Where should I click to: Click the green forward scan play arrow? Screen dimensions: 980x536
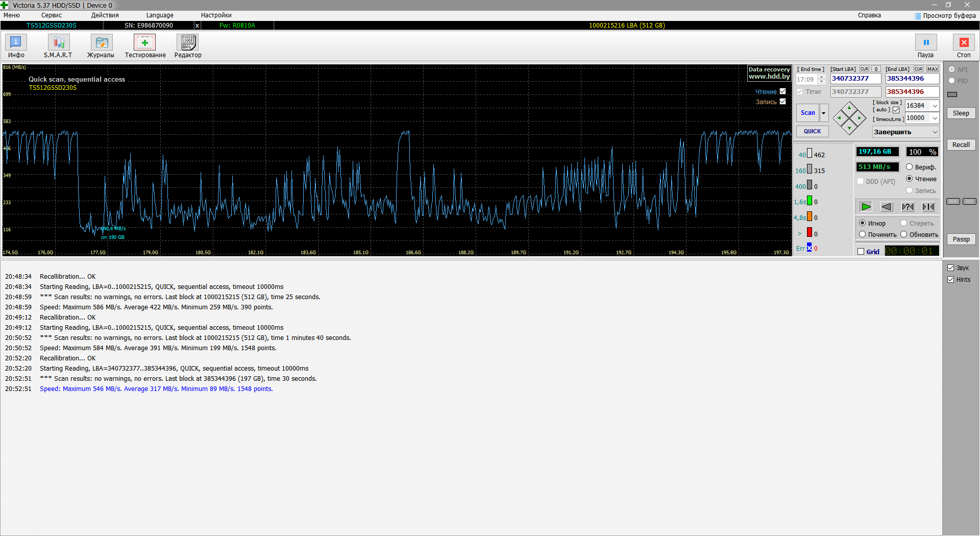point(866,207)
